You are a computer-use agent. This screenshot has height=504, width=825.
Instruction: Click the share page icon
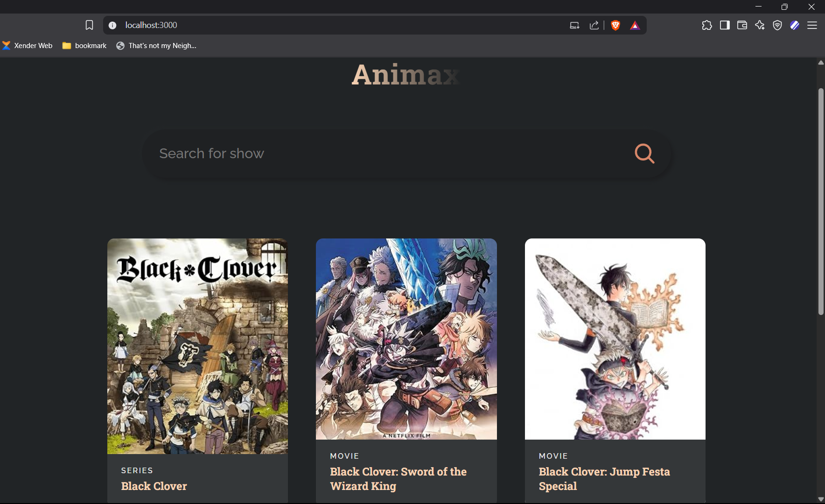click(x=594, y=26)
